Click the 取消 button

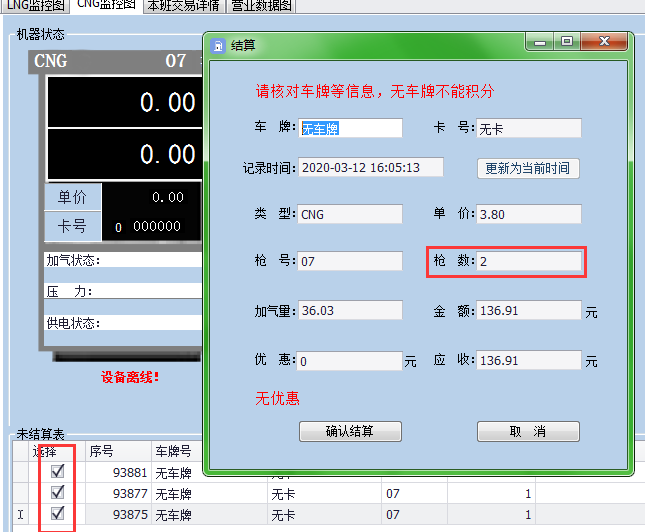(x=528, y=431)
